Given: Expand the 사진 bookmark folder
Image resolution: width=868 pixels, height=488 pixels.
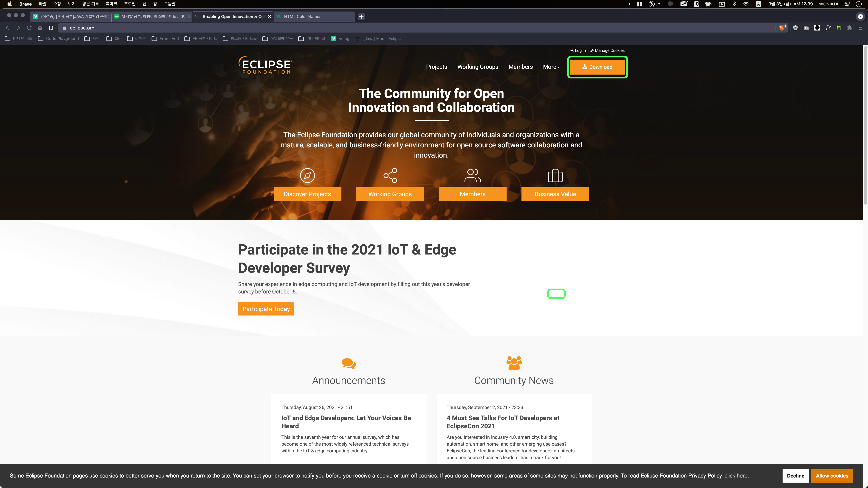Looking at the screenshot, I should click(92, 39).
